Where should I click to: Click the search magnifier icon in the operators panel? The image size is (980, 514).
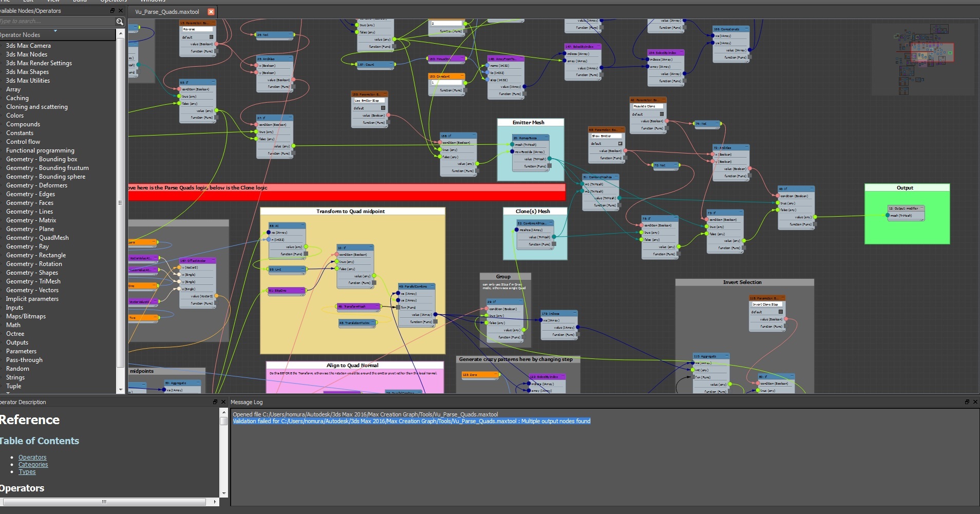pyautogui.click(x=120, y=22)
